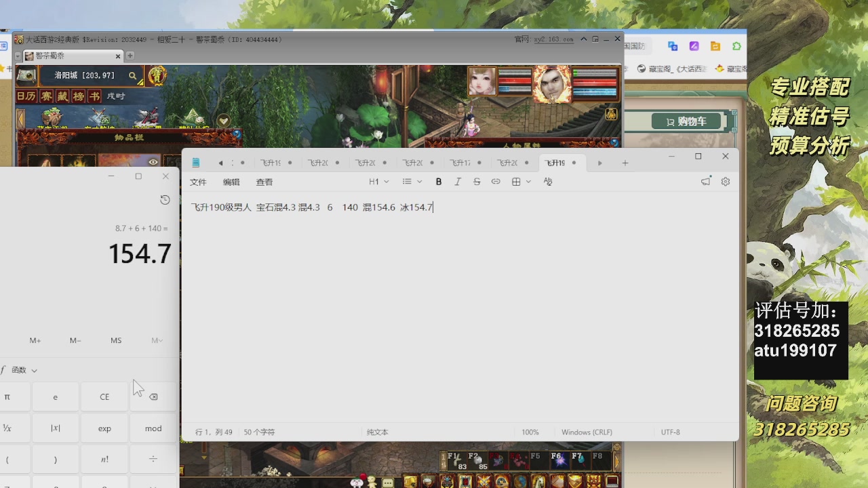Open the zoom level 100% in status bar

pyautogui.click(x=530, y=432)
